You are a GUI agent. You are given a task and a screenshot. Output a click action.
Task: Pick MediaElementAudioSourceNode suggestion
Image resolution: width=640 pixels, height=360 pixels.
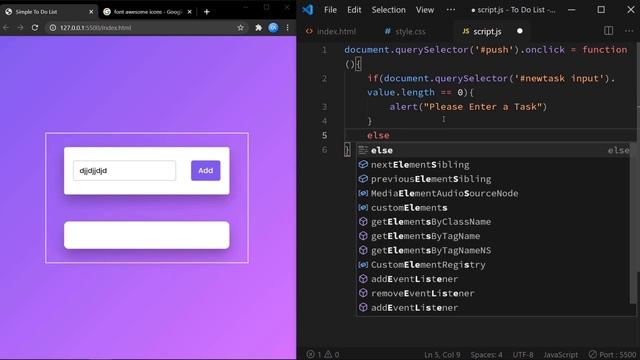(x=494, y=193)
